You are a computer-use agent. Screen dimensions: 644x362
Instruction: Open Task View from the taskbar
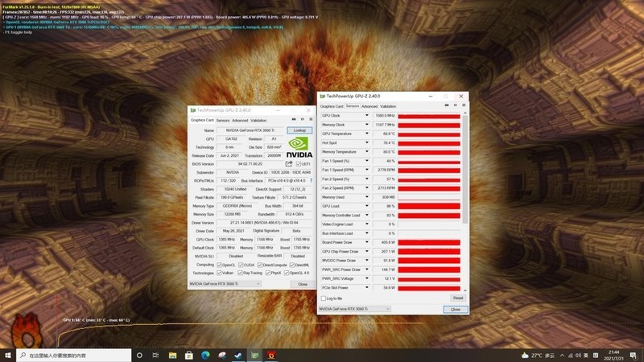(x=155, y=355)
